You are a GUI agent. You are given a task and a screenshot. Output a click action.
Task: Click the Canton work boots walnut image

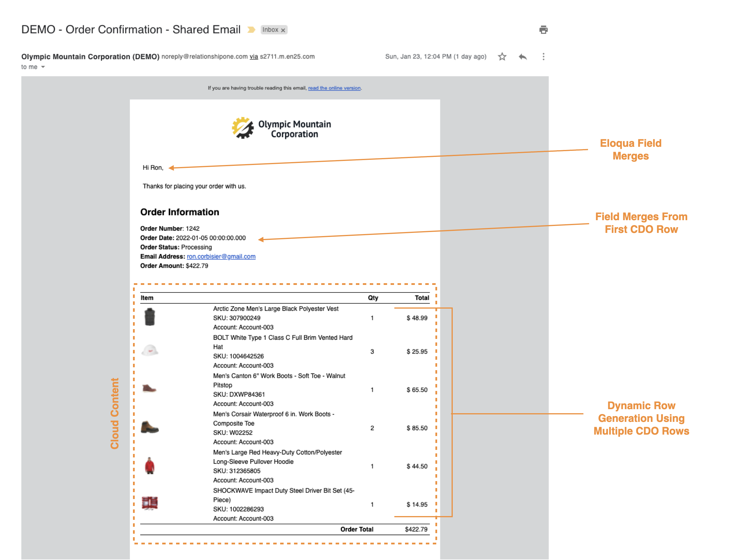(x=149, y=389)
